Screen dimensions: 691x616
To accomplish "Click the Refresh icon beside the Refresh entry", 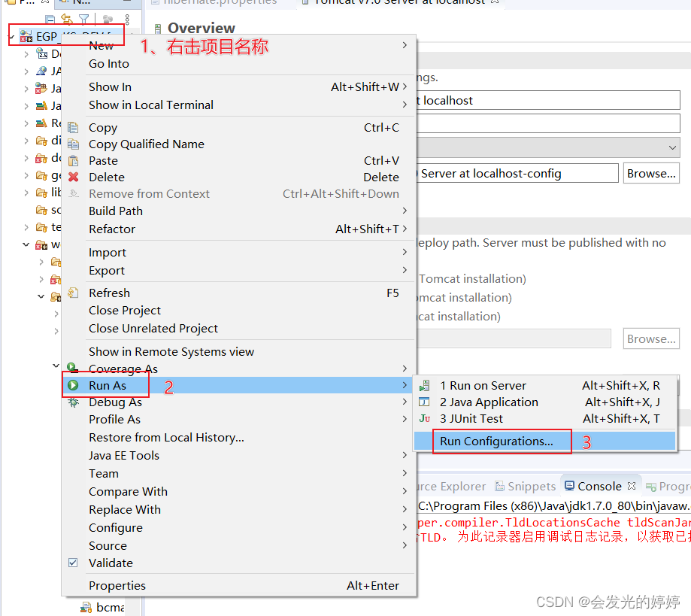I will [x=73, y=293].
